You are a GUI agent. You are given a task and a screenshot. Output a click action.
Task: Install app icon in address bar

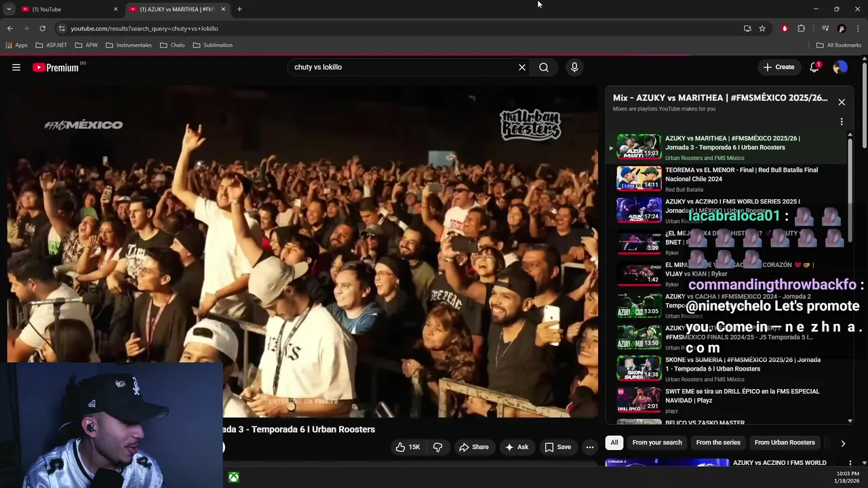click(747, 28)
